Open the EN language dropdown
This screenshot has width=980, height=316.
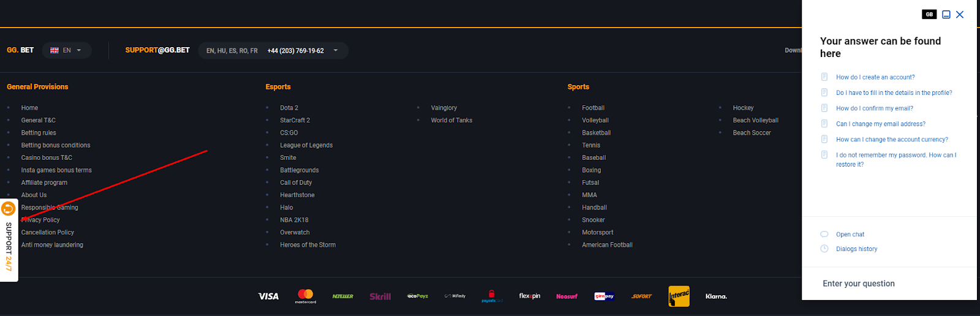point(67,50)
